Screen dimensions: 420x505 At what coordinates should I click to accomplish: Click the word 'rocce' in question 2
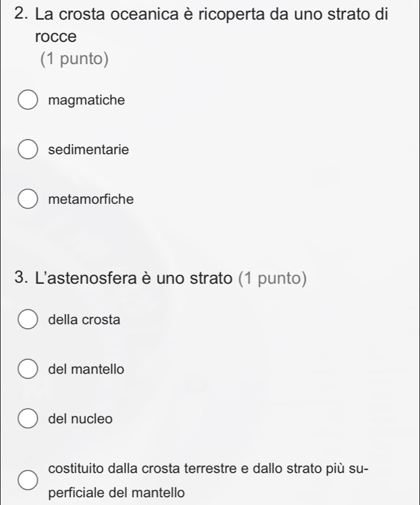coord(56,37)
